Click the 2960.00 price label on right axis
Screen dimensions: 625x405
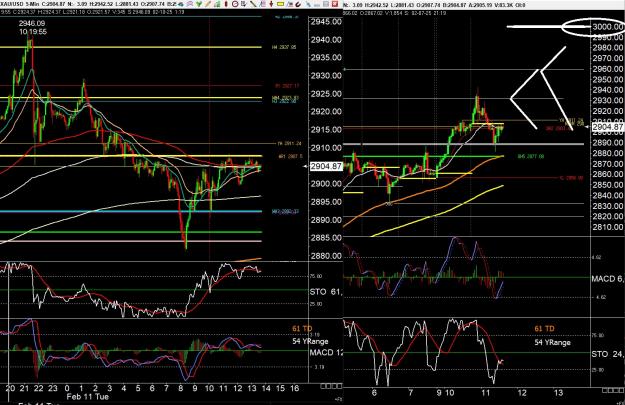pos(608,69)
